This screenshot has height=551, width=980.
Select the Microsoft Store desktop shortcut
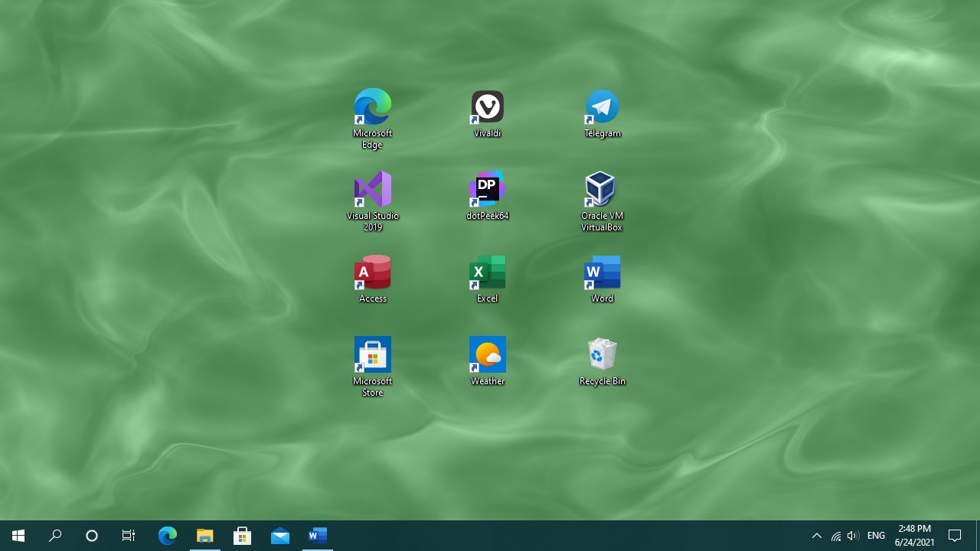(x=372, y=367)
